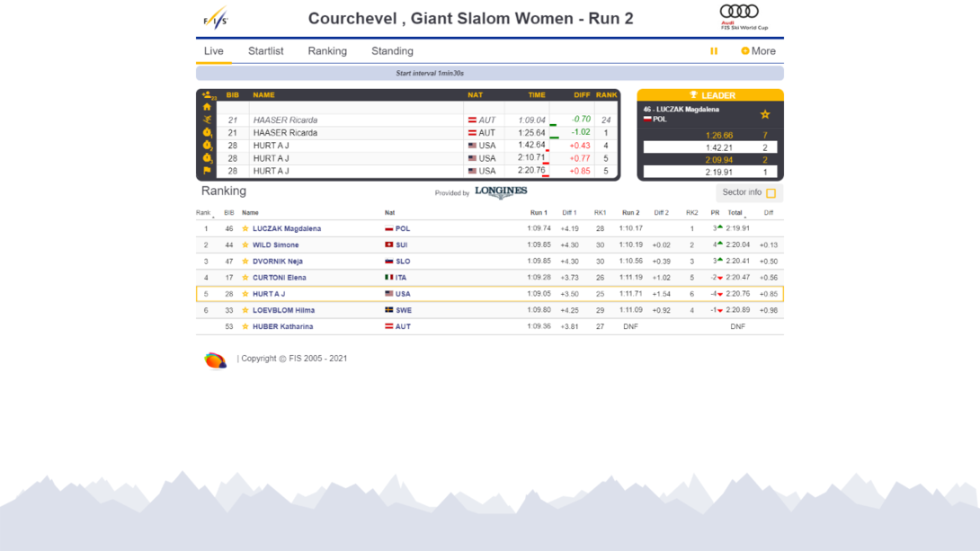Image resolution: width=980 pixels, height=551 pixels.
Task: Toggle favorite star for CURTONI Elena
Action: tap(245, 278)
